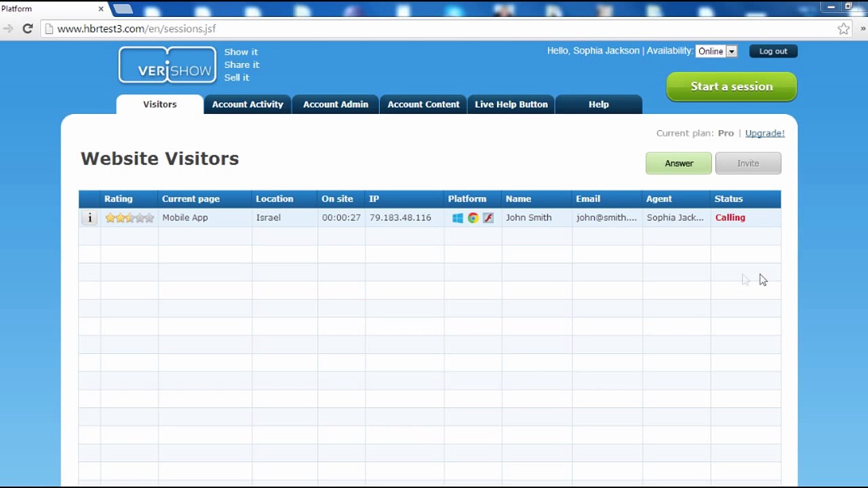868x488 pixels.
Task: Click the Share it tagline
Action: [242, 65]
